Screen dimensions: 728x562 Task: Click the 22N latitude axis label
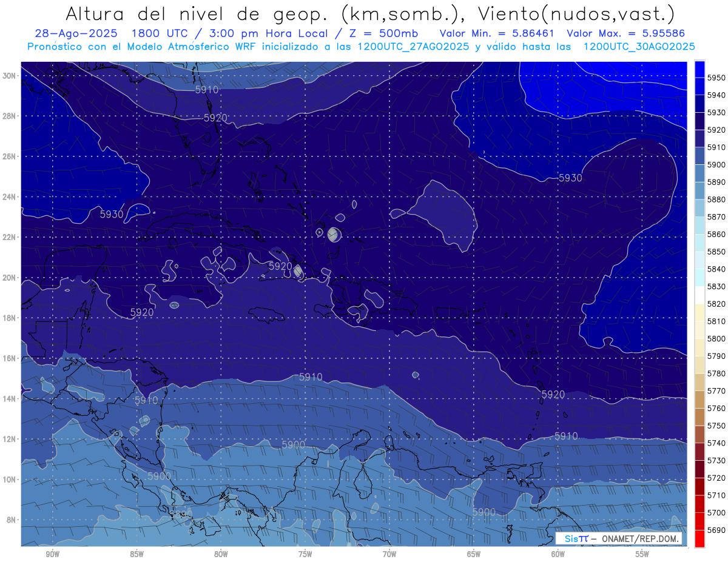tap(9, 237)
